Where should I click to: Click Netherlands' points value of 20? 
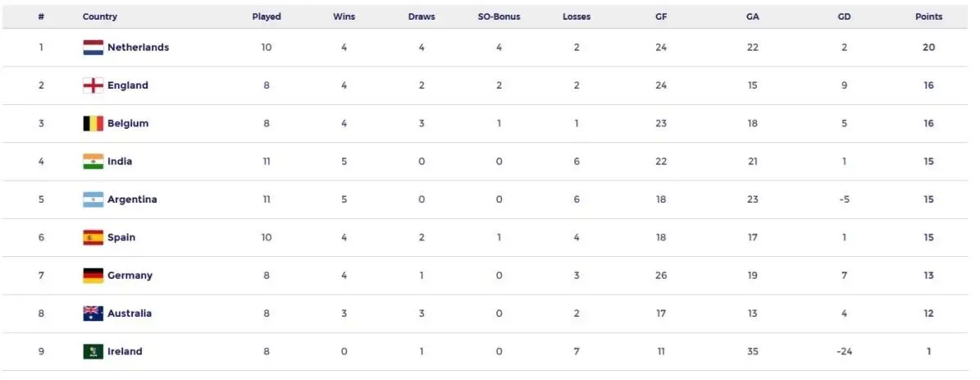tap(928, 48)
